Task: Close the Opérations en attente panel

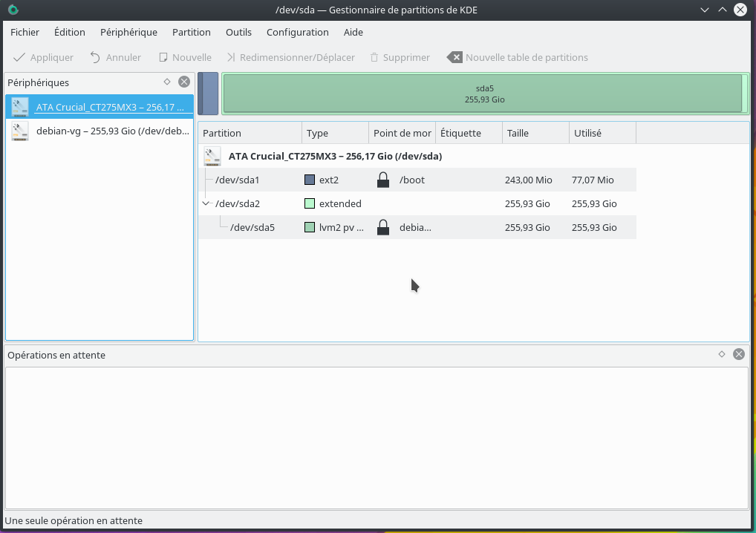Action: [x=739, y=355]
